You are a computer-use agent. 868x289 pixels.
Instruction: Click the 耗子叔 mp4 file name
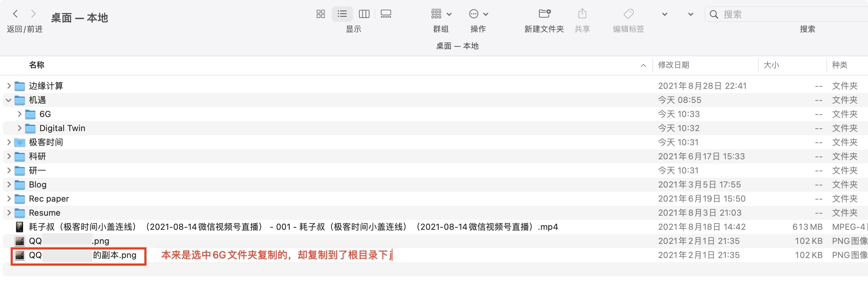tap(293, 227)
